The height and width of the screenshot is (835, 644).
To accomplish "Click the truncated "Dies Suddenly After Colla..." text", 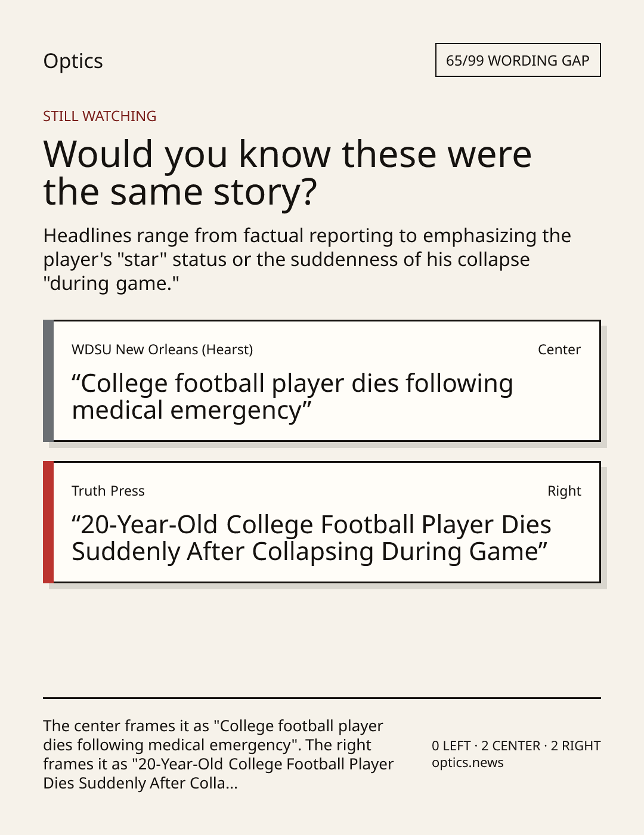I will 140,783.
